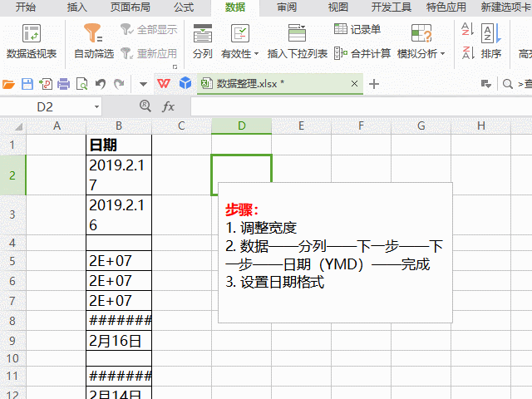Open the filter group dialog launcher

pos(175,66)
